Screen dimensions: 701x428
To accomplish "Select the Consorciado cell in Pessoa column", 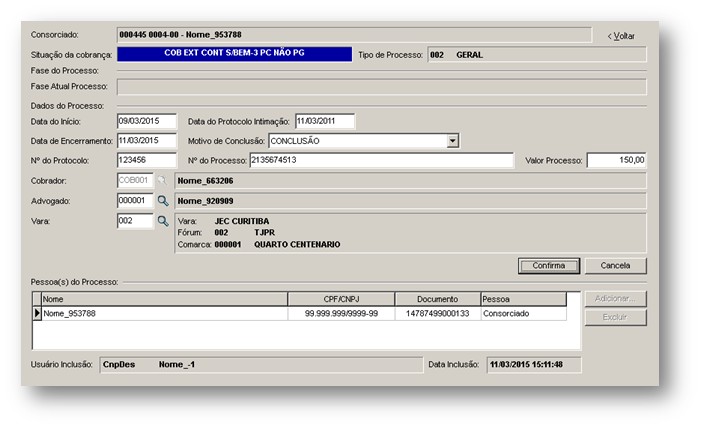I will pyautogui.click(x=524, y=314).
